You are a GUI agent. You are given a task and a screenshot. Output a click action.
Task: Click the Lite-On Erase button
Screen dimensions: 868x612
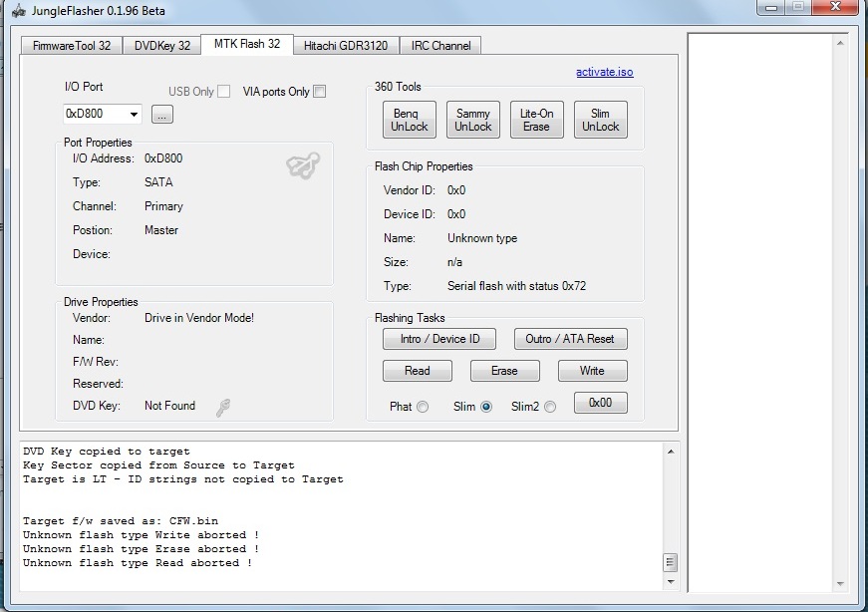point(536,120)
